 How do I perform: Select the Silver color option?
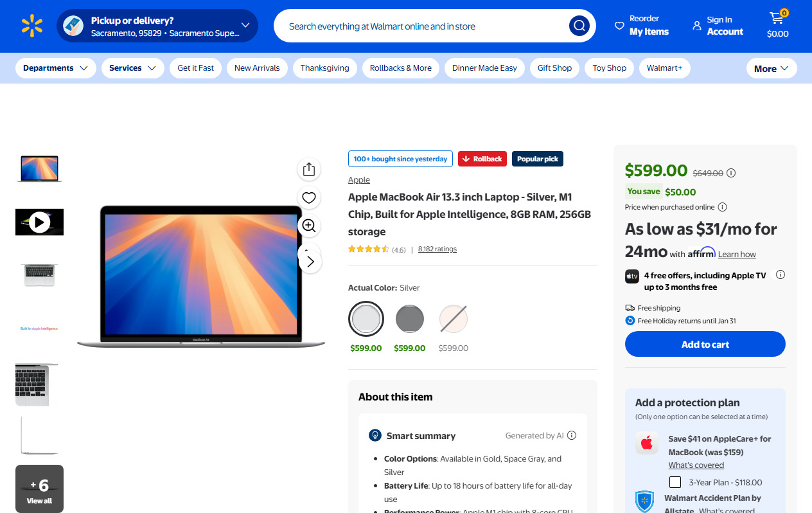coord(366,319)
